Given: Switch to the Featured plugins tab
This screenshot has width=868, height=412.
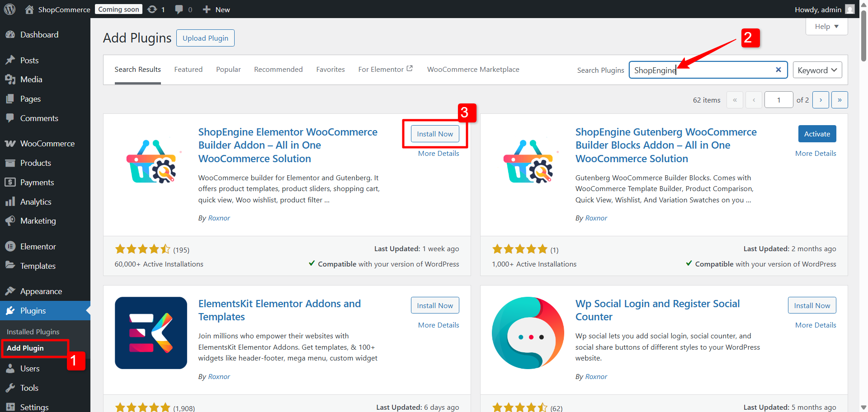Looking at the screenshot, I should point(188,69).
